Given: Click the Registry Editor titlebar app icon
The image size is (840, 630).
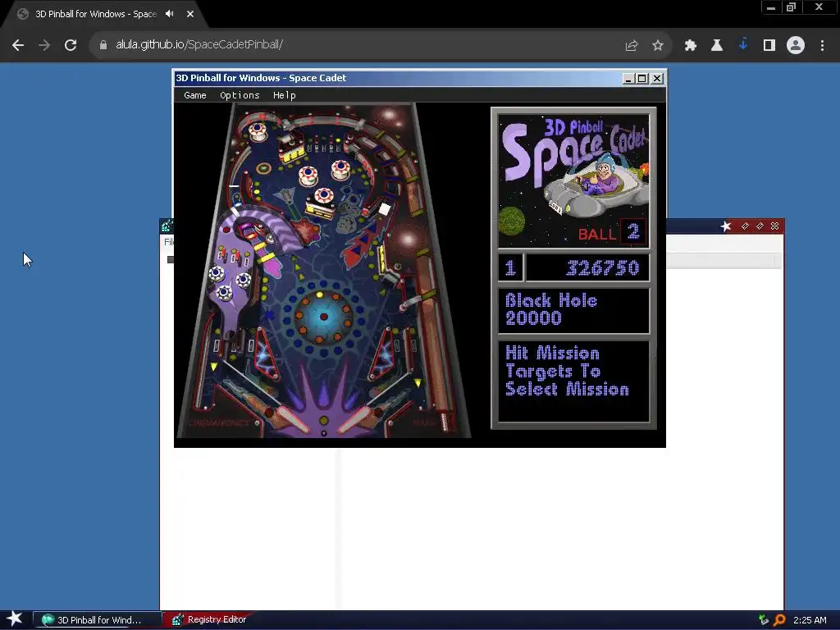Looking at the screenshot, I should click(167, 226).
